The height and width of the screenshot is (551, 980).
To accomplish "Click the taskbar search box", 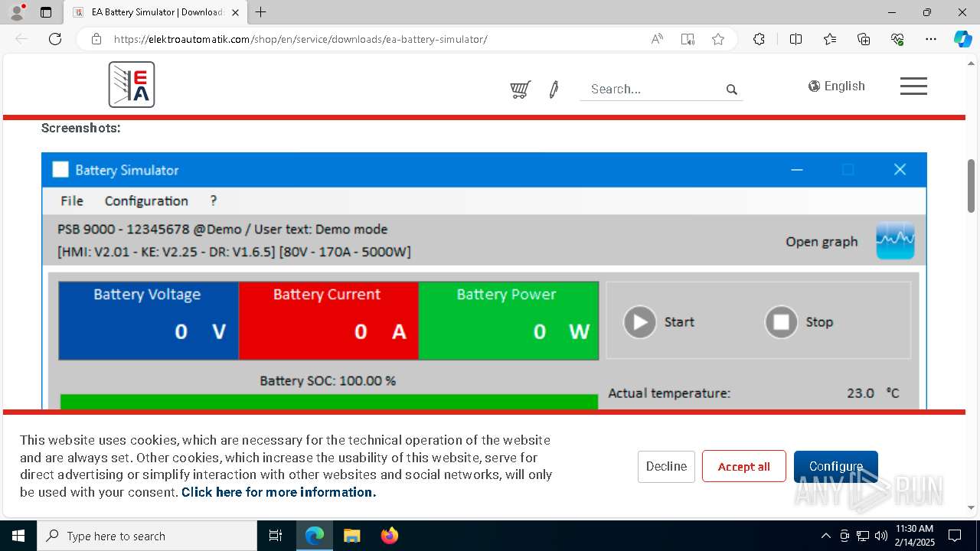I will point(147,536).
